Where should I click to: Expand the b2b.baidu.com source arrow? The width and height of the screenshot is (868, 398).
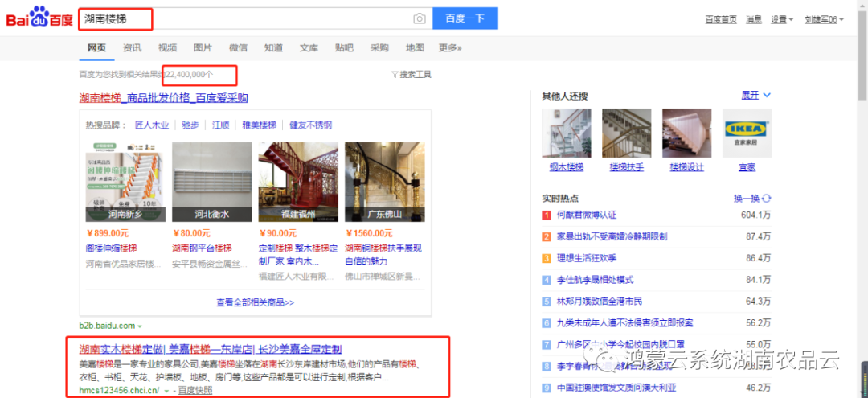pos(140,326)
